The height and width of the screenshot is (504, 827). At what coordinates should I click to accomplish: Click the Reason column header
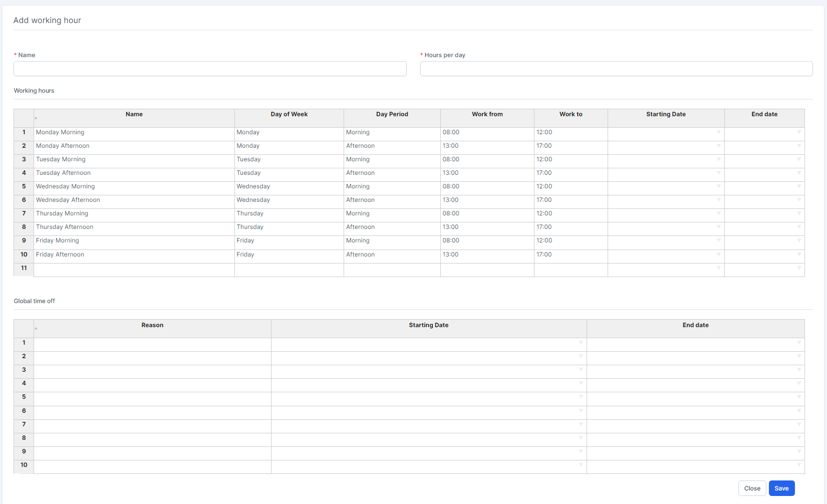tap(152, 326)
